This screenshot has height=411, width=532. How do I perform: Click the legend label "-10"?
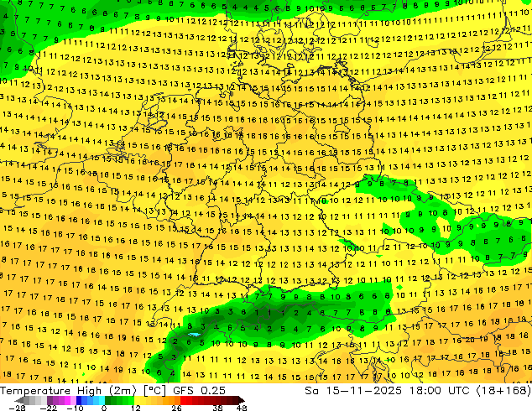click(x=75, y=408)
